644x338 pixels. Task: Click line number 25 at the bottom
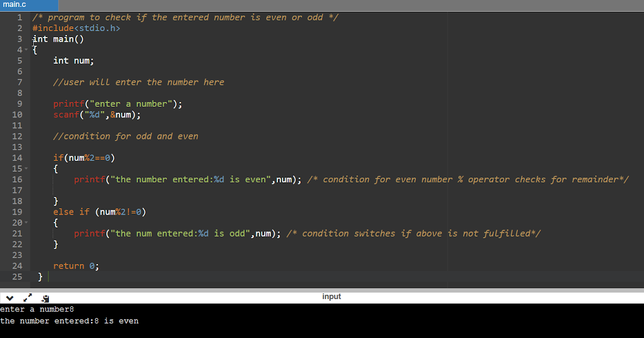click(x=17, y=277)
